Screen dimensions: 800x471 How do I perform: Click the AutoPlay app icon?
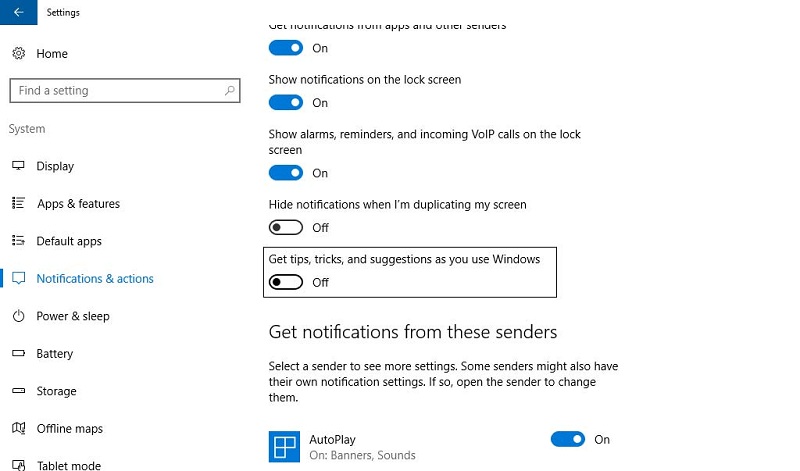tap(284, 445)
